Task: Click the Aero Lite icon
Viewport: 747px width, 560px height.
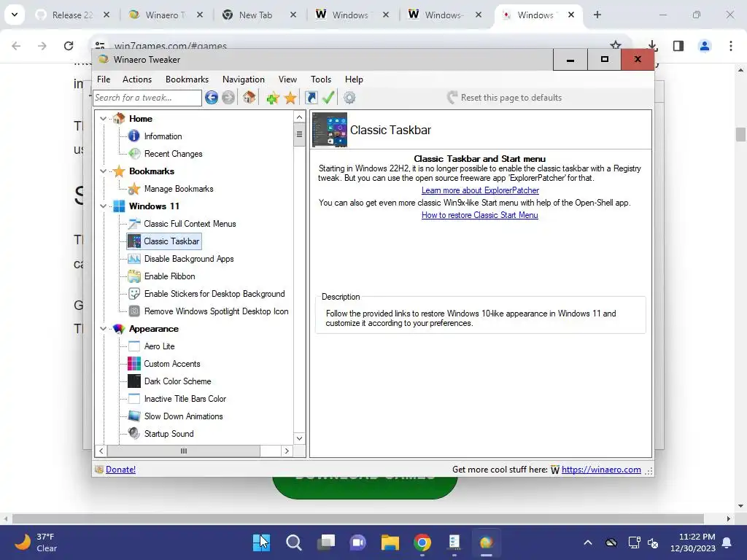Action: [x=134, y=346]
